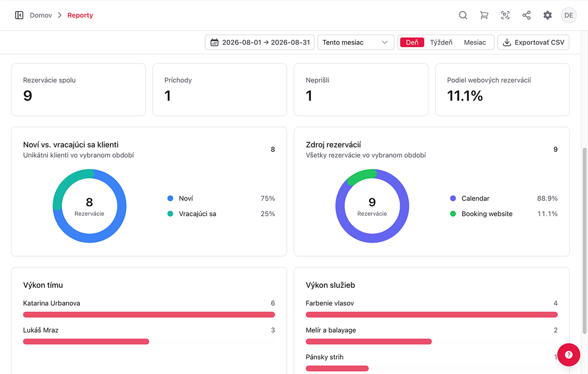This screenshot has width=588, height=374.
Task: Click the Farbenie vlasov label
Action: [x=330, y=303]
